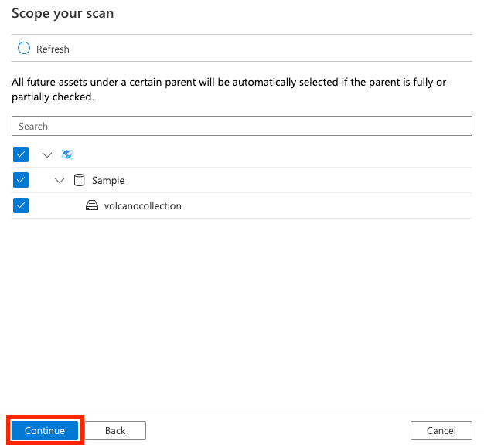Collapse the Sample database chevron
Screen dimensions: 484x448
click(60, 181)
